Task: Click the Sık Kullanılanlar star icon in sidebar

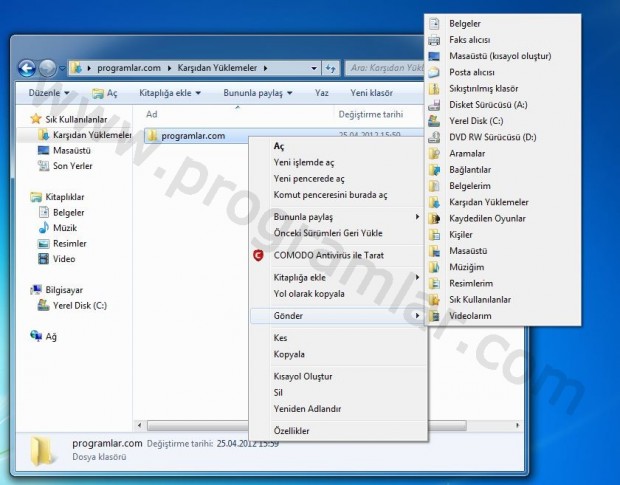Action: tap(36, 119)
